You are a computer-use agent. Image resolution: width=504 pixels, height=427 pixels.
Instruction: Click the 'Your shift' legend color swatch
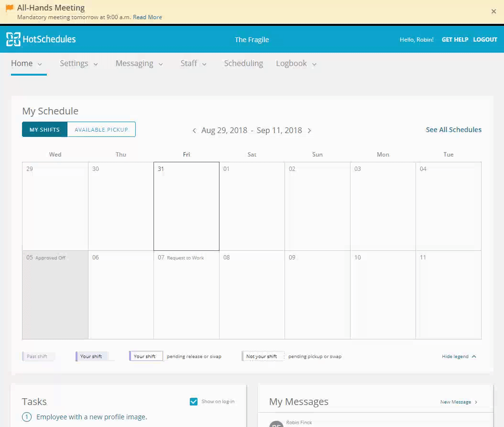pyautogui.click(x=92, y=357)
